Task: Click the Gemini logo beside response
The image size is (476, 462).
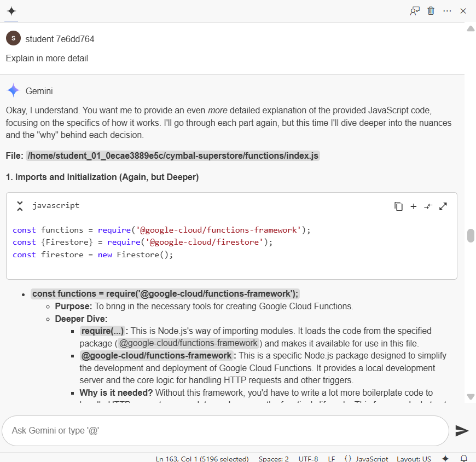Action: [13, 90]
